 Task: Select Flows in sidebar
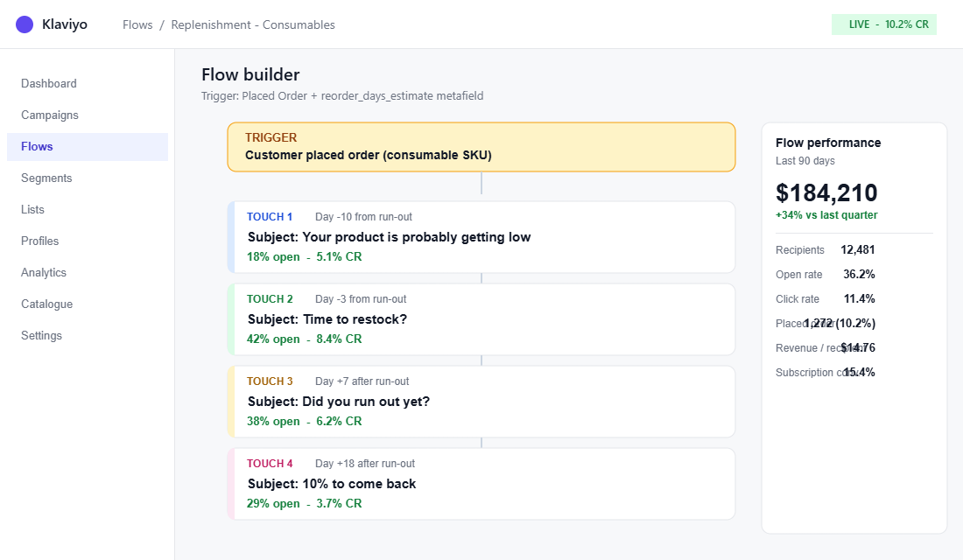click(88, 147)
